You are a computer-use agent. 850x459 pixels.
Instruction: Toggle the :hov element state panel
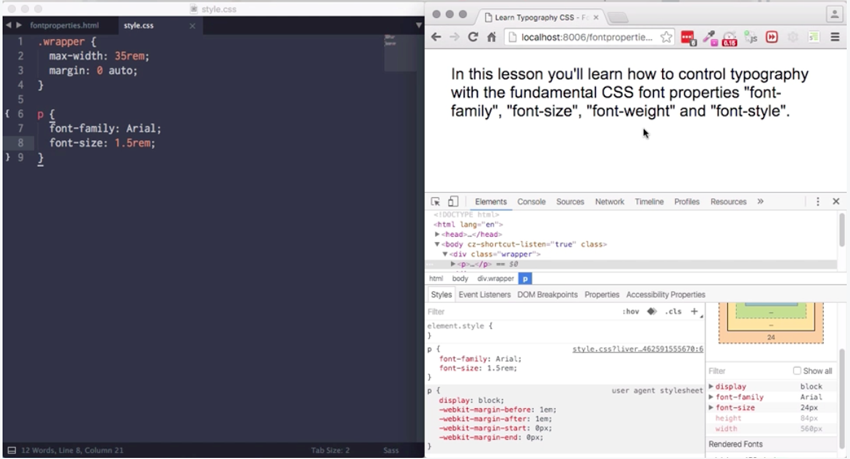[630, 312]
